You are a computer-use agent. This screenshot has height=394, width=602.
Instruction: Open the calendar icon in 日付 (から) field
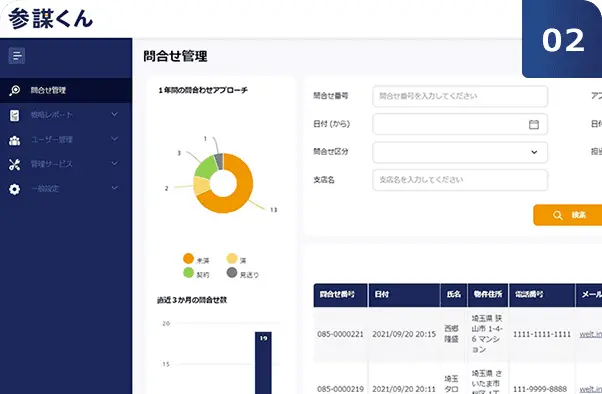[534, 124]
